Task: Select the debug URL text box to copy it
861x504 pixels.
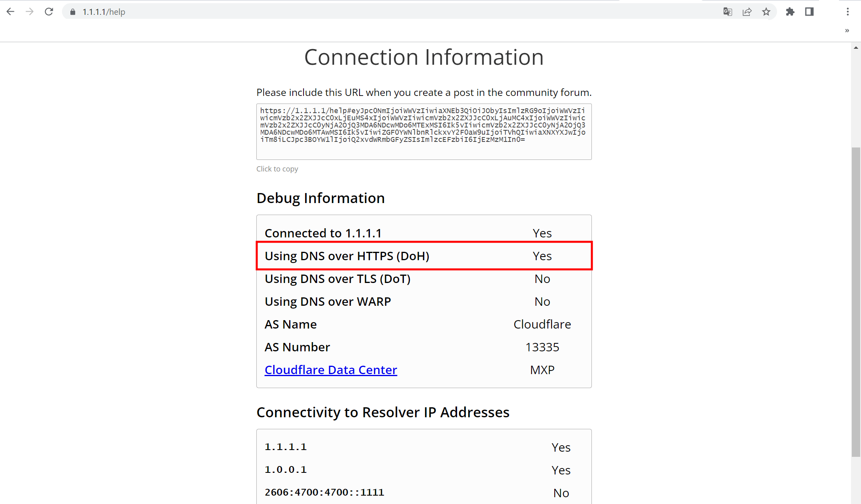Action: [424, 131]
